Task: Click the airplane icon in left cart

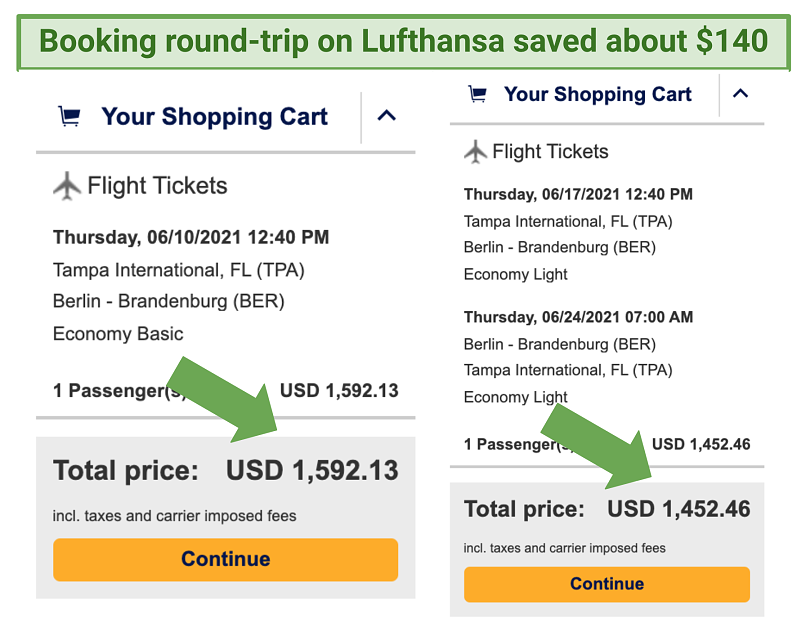Action: pyautogui.click(x=67, y=185)
